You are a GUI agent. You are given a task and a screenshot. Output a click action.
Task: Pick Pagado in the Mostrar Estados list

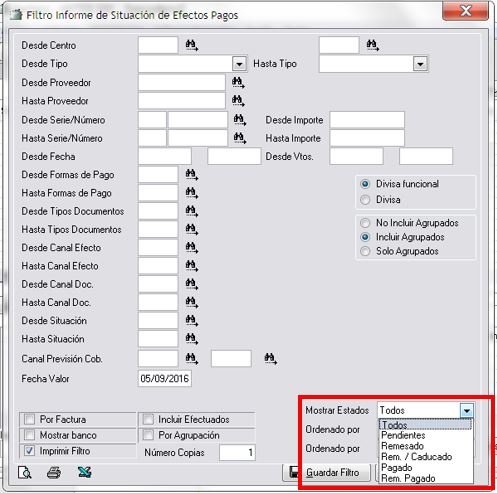click(397, 467)
